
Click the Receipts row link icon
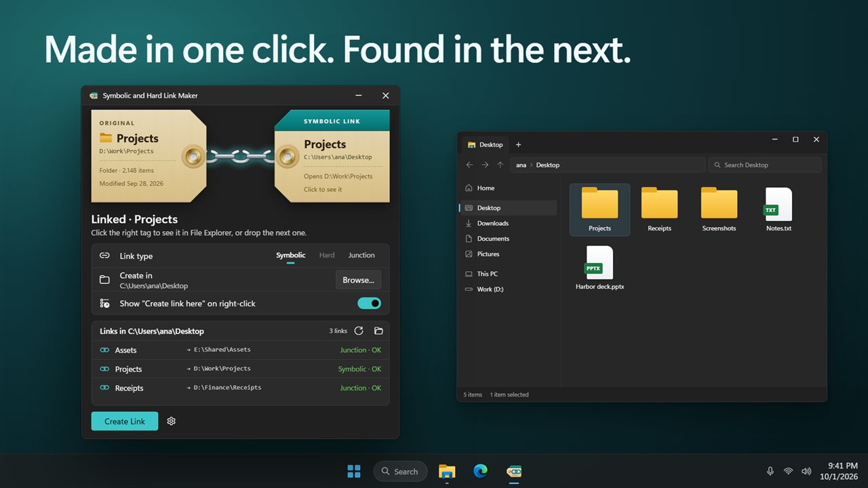point(104,388)
